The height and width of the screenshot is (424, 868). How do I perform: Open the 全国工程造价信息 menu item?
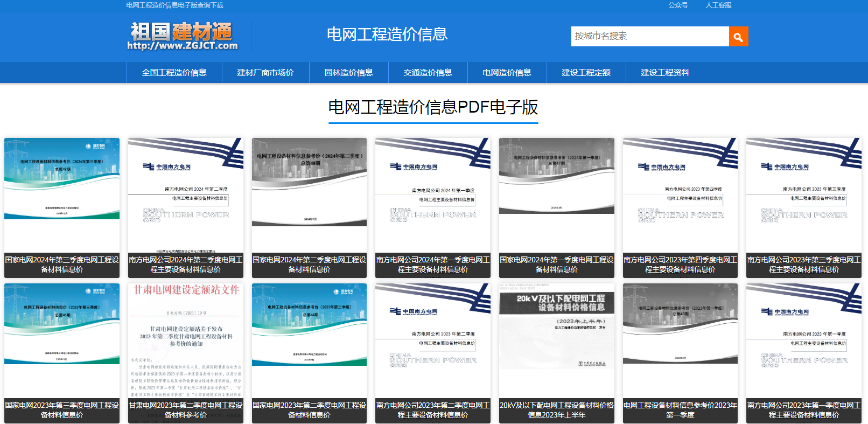(174, 73)
